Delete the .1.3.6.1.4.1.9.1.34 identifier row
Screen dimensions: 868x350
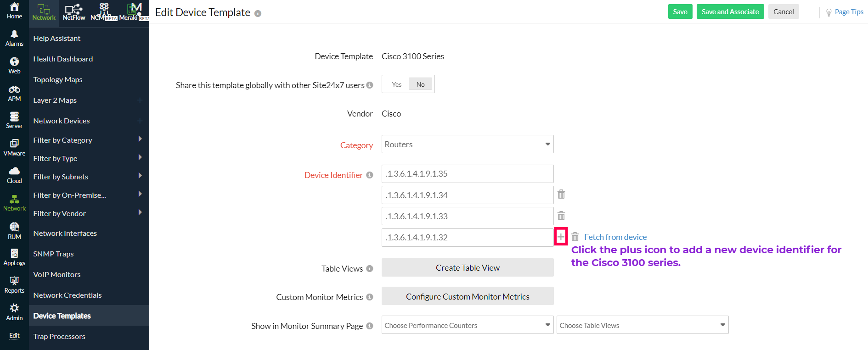point(561,194)
